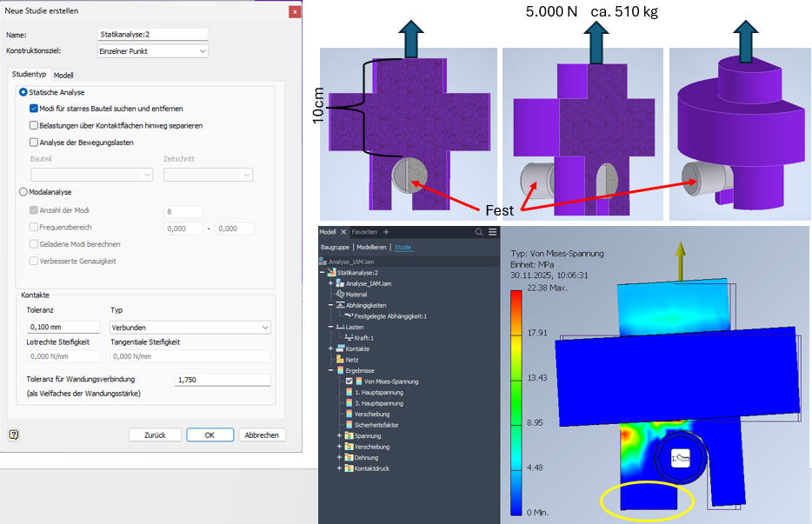The image size is (812, 524).
Task: Switch to the Modell tab in dialog
Action: click(x=63, y=76)
